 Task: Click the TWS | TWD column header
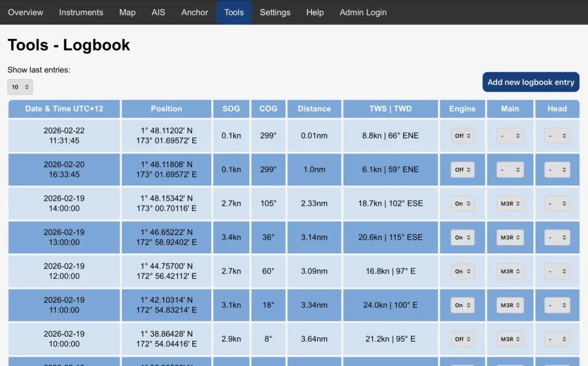coord(390,109)
